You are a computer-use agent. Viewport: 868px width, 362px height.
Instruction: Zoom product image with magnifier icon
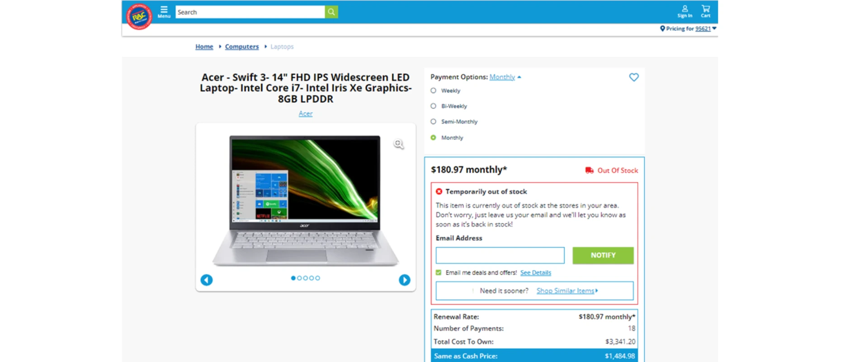pyautogui.click(x=398, y=144)
